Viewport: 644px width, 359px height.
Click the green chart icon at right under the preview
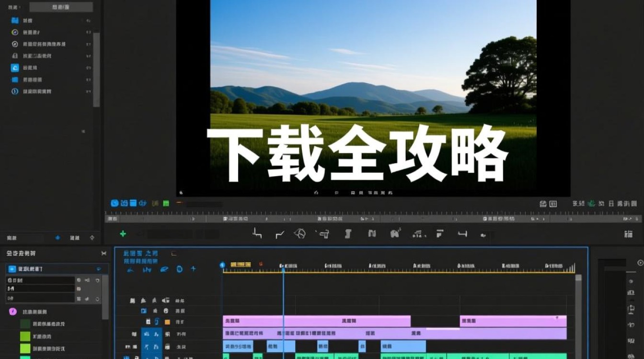(x=591, y=203)
